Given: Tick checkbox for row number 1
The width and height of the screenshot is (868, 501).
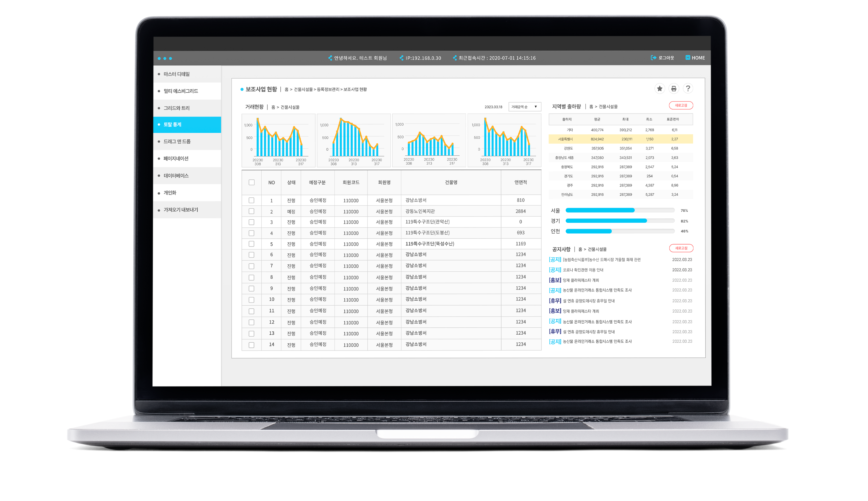Looking at the screenshot, I should pyautogui.click(x=252, y=200).
